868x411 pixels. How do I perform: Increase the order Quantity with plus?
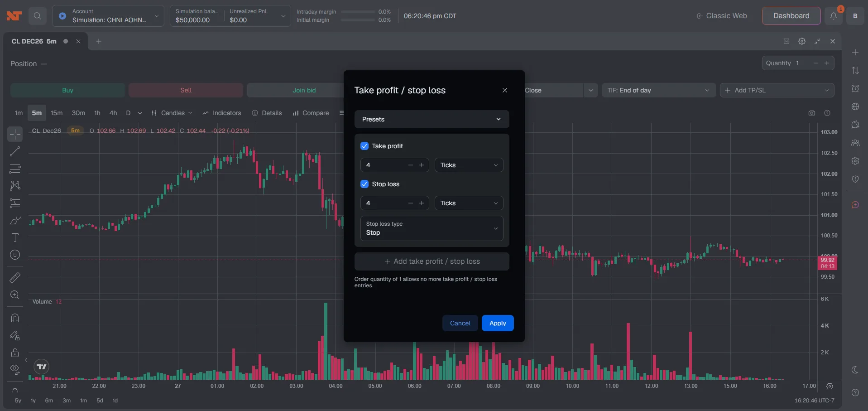tap(827, 63)
